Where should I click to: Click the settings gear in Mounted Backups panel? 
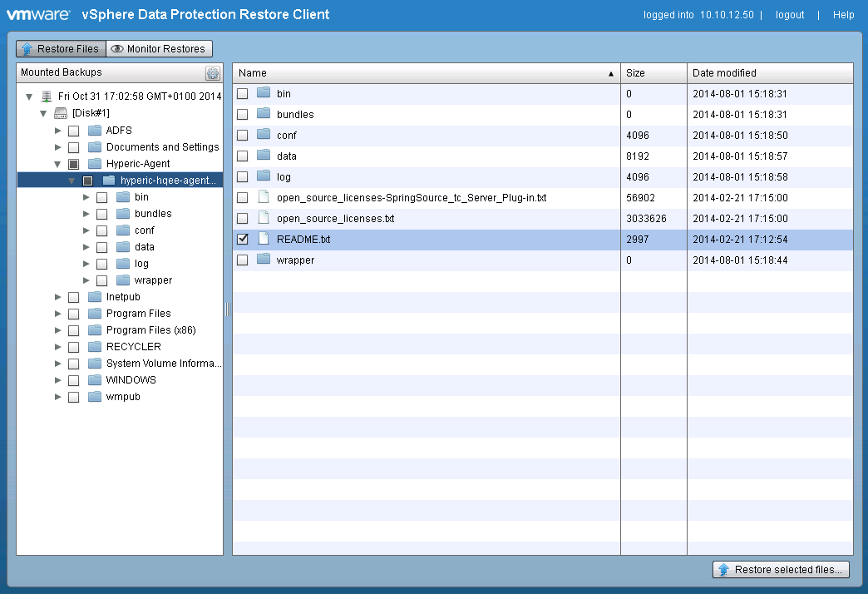click(213, 72)
